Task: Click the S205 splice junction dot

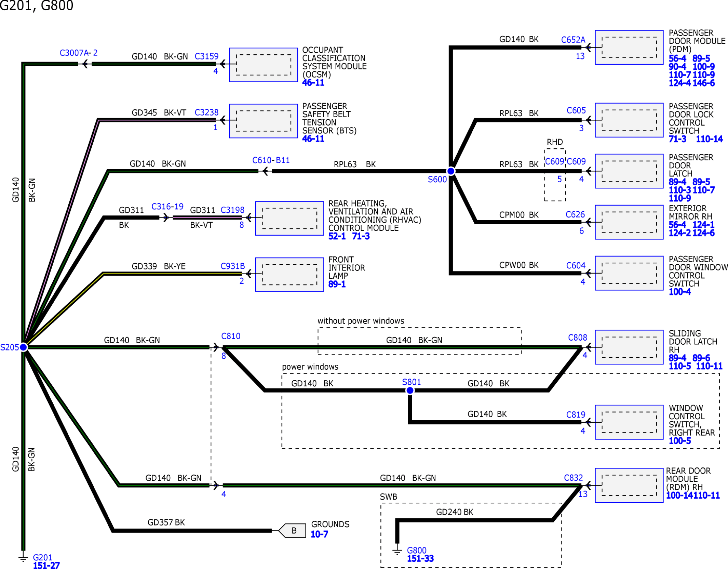Action: 24,347
